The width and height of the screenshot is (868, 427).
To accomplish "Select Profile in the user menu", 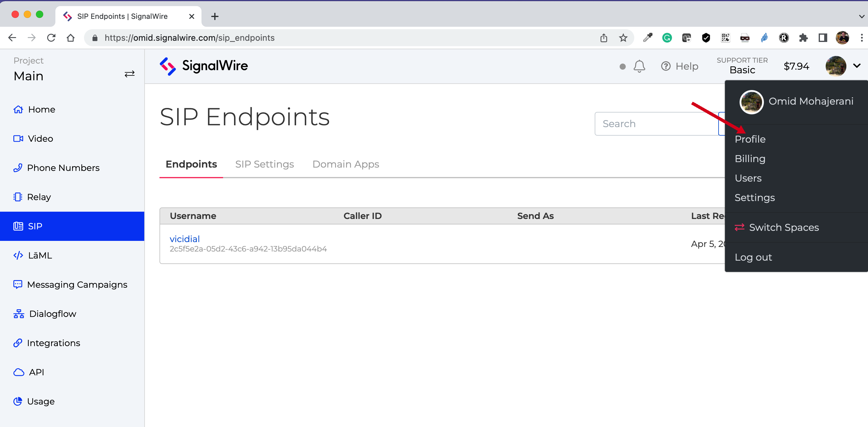I will point(750,139).
